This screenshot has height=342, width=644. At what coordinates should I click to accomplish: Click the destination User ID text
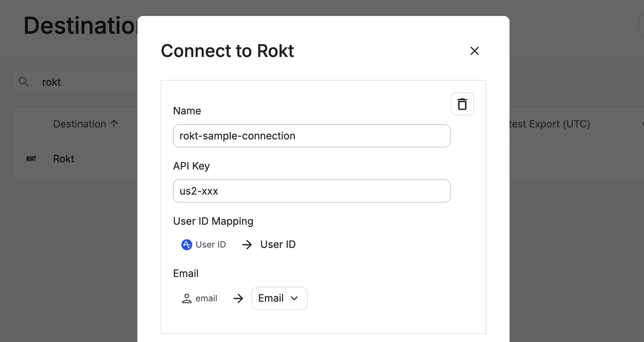pyautogui.click(x=278, y=244)
